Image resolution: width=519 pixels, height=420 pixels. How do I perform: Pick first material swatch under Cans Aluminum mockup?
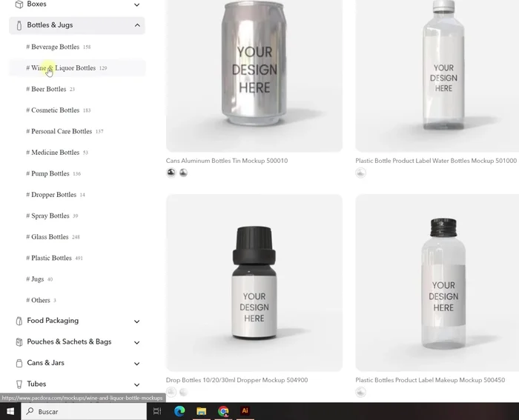pos(171,173)
